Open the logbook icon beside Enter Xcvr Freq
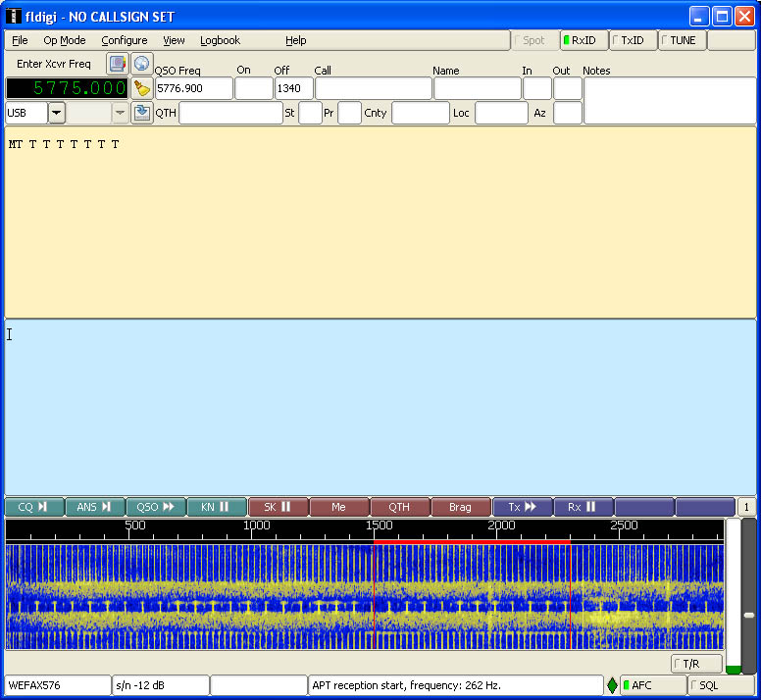This screenshot has width=761, height=700. [118, 64]
